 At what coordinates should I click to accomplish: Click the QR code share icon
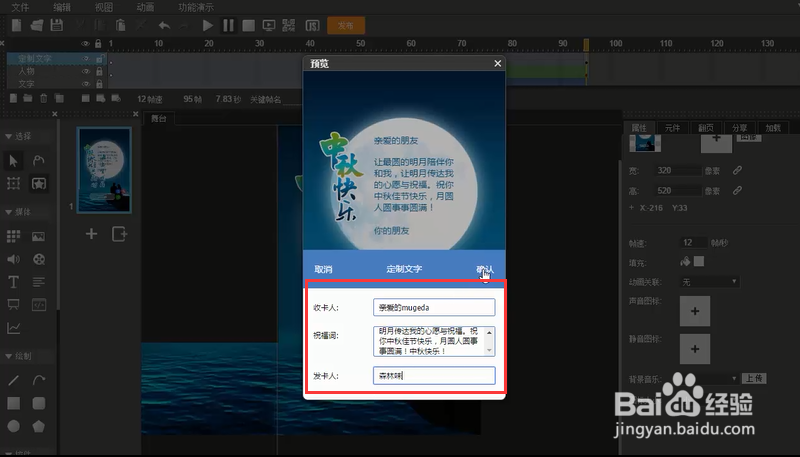pos(289,25)
